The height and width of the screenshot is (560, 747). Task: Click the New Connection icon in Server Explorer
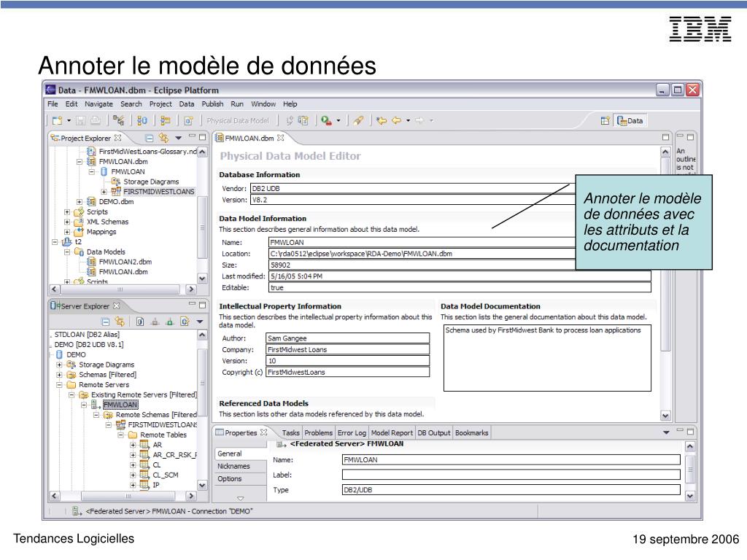pos(139,322)
